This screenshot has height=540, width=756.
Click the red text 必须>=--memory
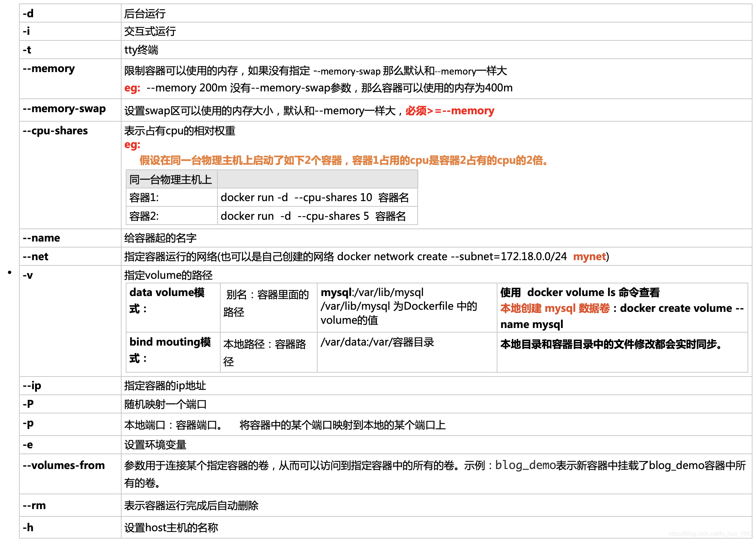[450, 111]
